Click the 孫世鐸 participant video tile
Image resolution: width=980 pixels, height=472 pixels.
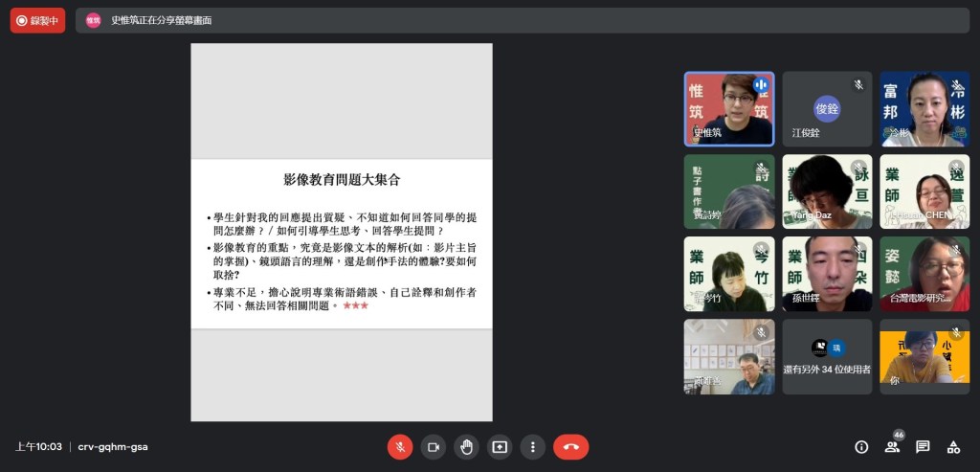827,274
